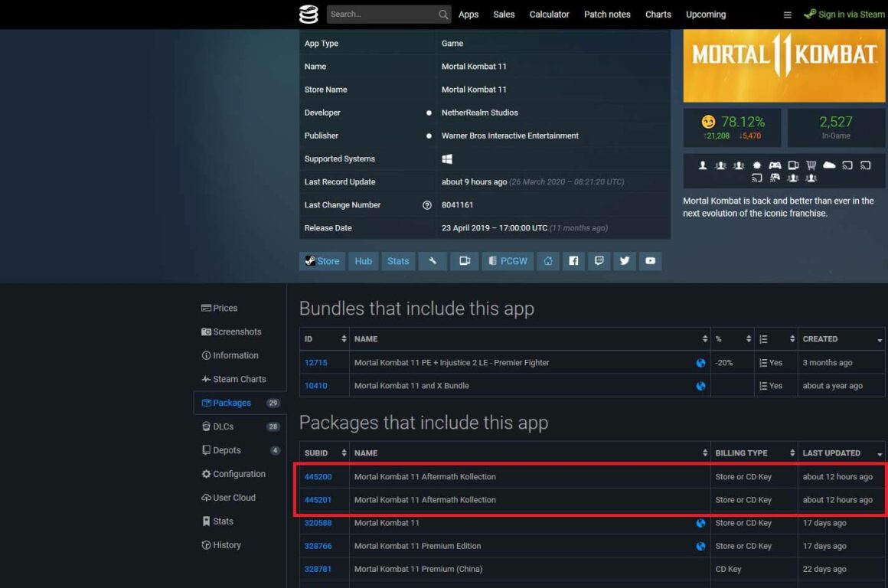Open the Twitch channel icon
888x588 pixels.
click(599, 261)
